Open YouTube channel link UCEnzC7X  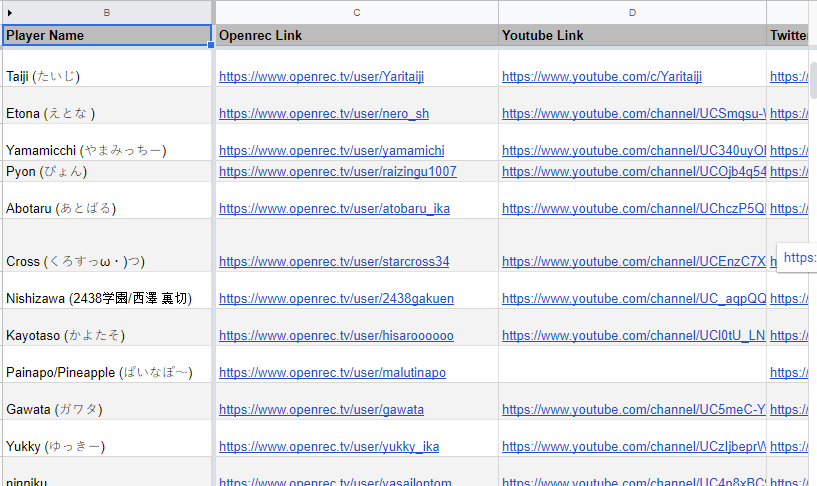click(x=634, y=261)
